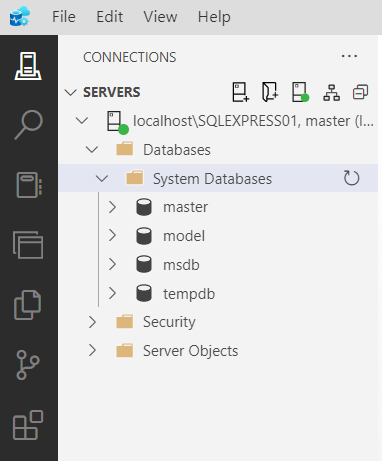382x461 pixels.
Task: Collapse the Databases folder
Action: click(92, 149)
